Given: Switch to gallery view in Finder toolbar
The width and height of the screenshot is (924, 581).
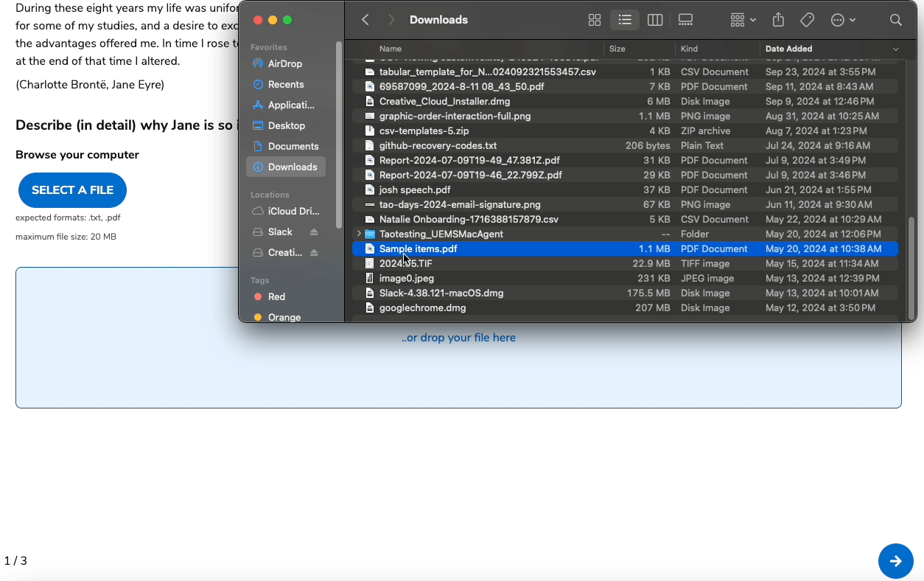Looking at the screenshot, I should click(685, 20).
